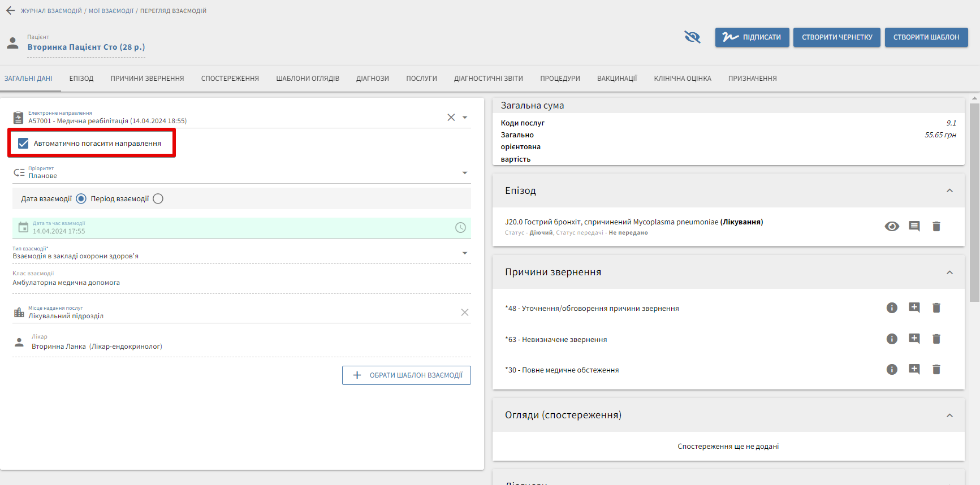Click Обрати шаблон взаємодії button
Image resolution: width=980 pixels, height=485 pixels.
406,375
